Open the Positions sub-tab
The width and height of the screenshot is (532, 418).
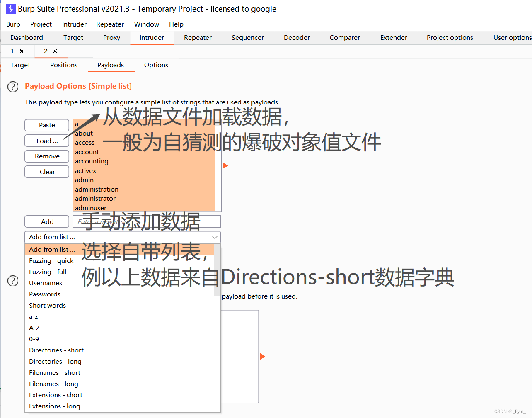64,65
